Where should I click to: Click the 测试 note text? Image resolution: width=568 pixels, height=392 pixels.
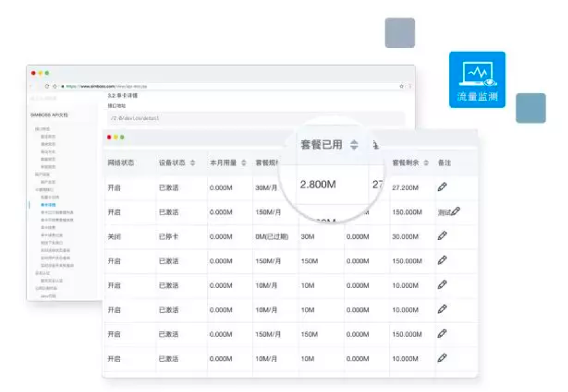[445, 213]
